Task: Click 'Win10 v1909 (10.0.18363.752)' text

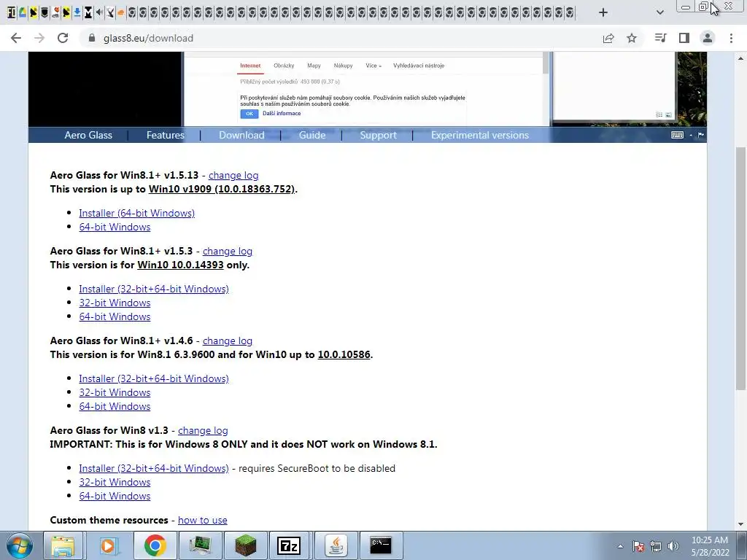Action: coord(222,189)
